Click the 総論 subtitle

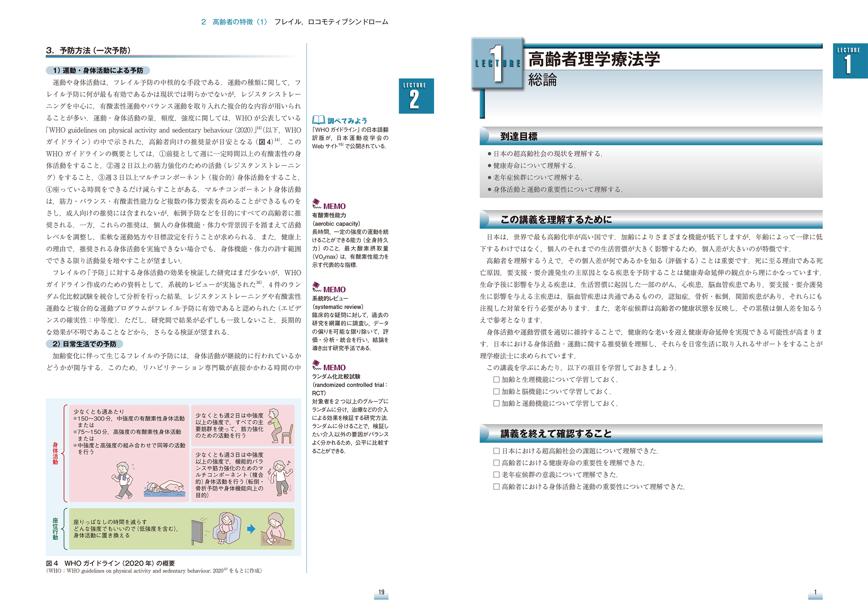[542, 80]
